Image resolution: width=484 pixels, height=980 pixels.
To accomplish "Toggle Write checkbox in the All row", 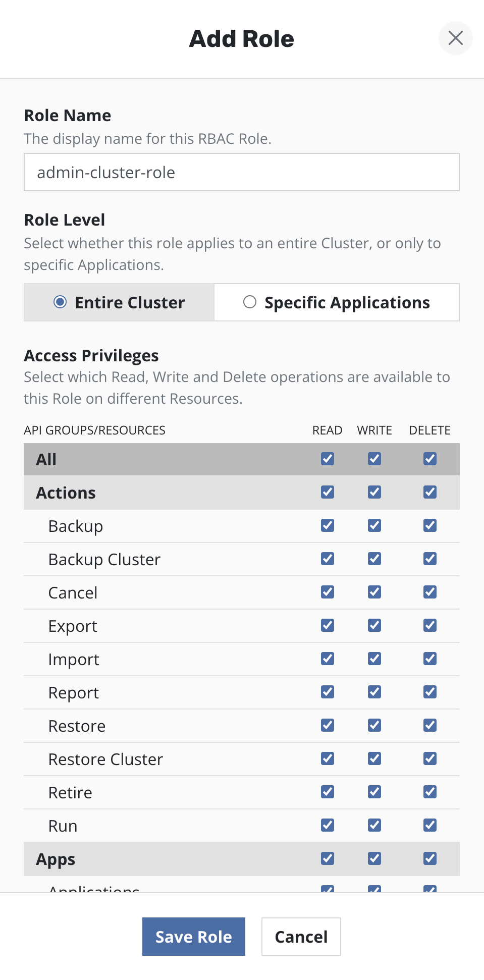I will [x=374, y=459].
